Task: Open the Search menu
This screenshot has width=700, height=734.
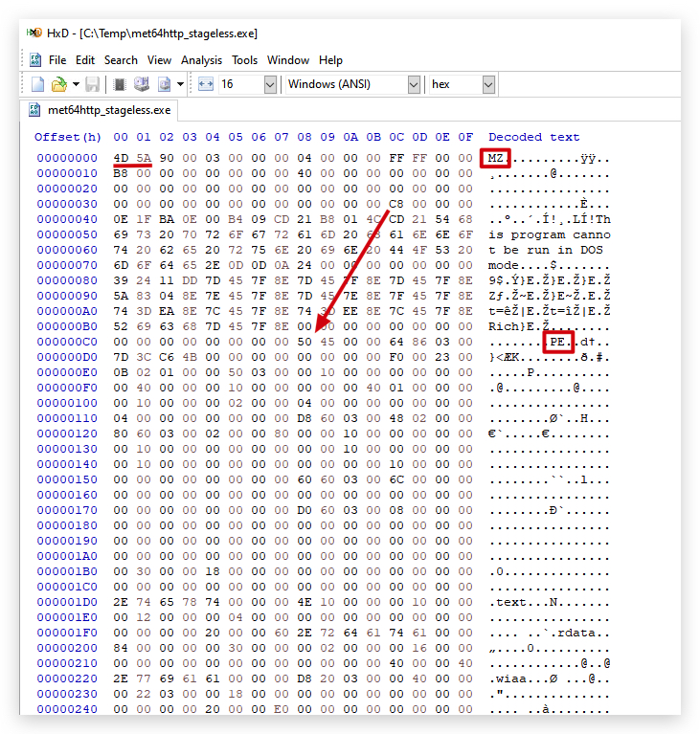Action: tap(121, 60)
